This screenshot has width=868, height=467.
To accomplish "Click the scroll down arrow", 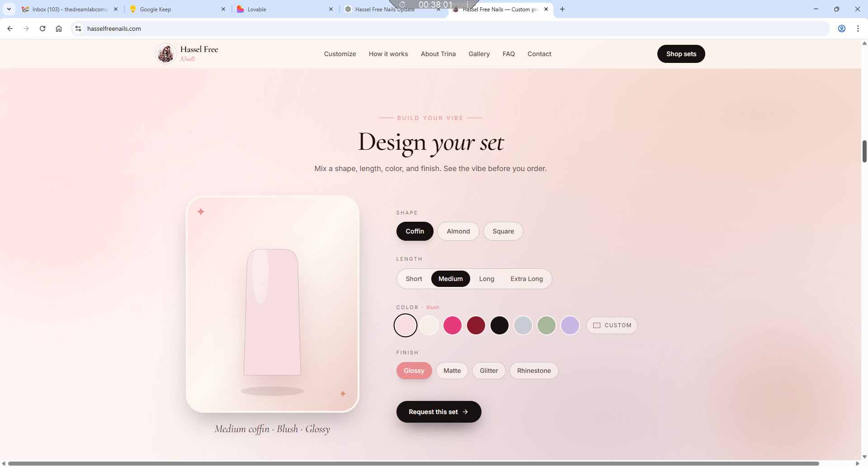I will [x=864, y=457].
